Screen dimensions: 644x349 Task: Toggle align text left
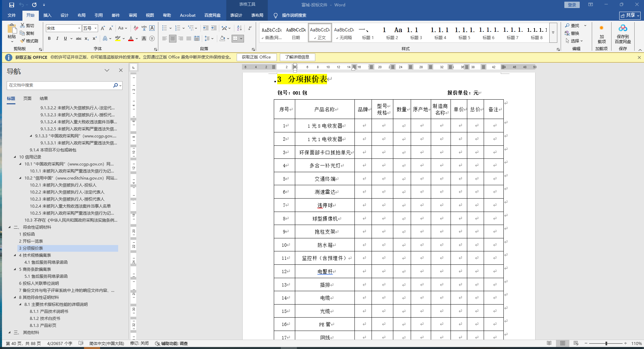point(164,38)
